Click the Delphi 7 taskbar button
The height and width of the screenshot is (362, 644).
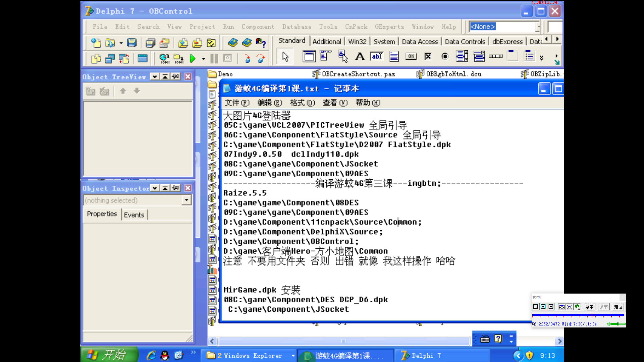point(442,356)
